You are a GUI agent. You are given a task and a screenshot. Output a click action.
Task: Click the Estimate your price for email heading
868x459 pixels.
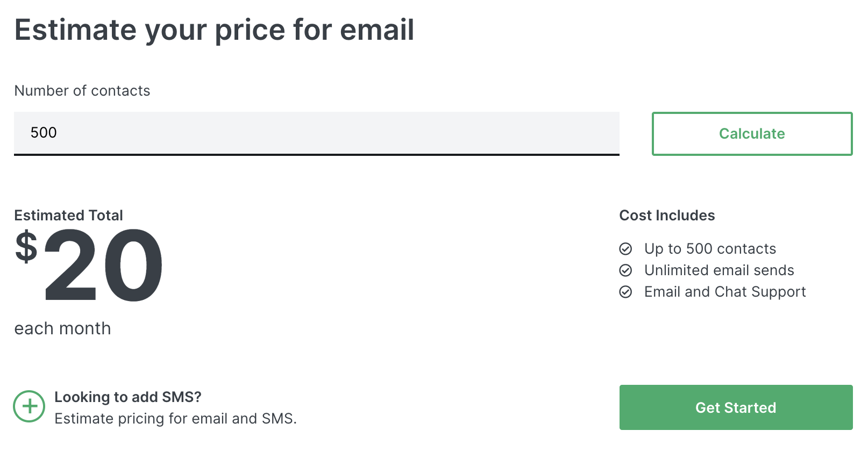pos(214,30)
